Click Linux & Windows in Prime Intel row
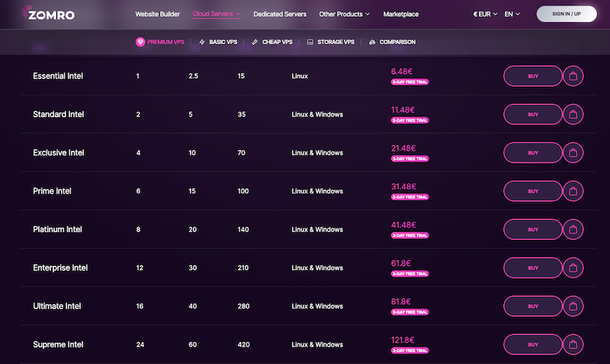Screen dimensions: 610x364 [317, 191]
